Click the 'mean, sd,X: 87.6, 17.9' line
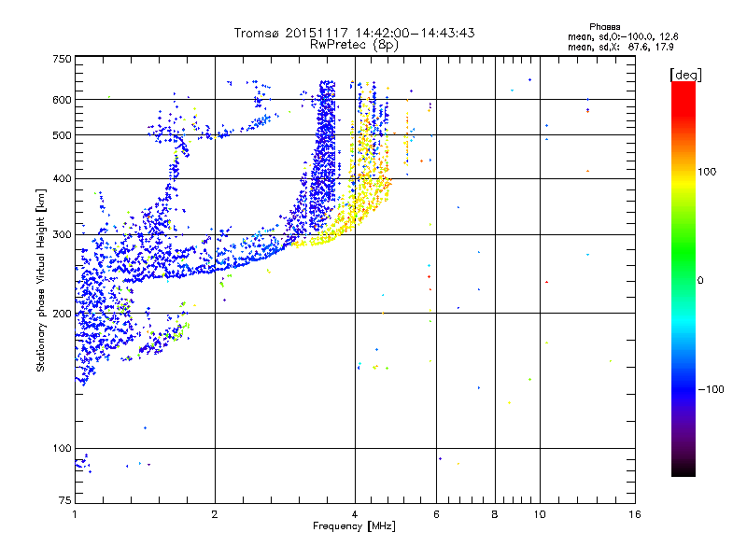 point(620,48)
